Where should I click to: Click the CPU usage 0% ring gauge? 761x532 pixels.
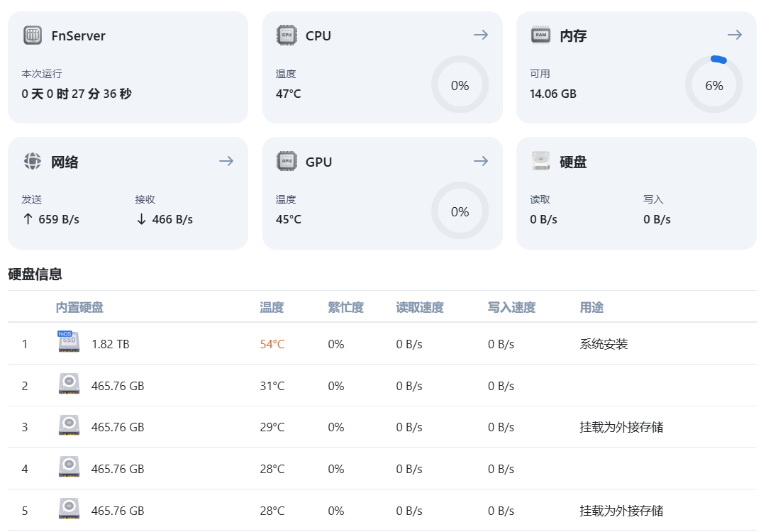460,85
